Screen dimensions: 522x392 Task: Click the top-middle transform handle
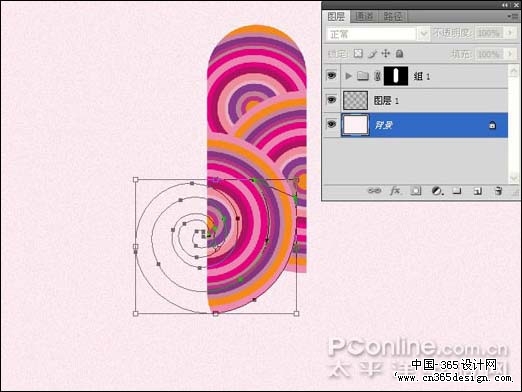(216, 180)
